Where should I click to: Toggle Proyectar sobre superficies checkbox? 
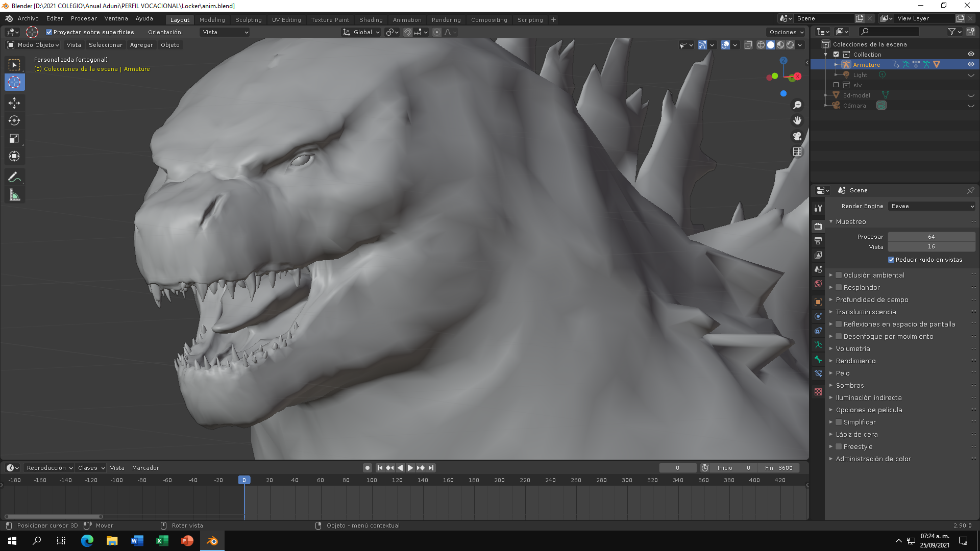tap(49, 32)
